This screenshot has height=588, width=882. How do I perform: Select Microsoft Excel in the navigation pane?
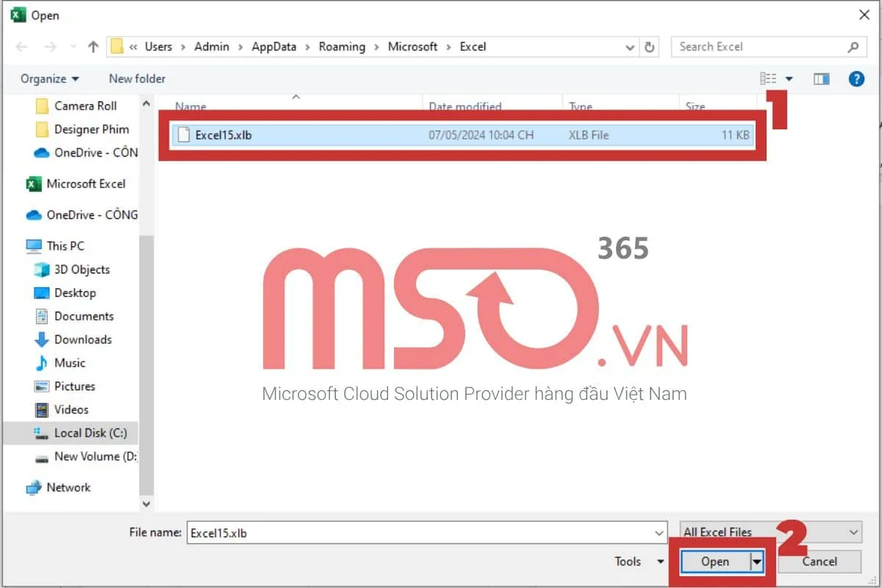(x=85, y=184)
